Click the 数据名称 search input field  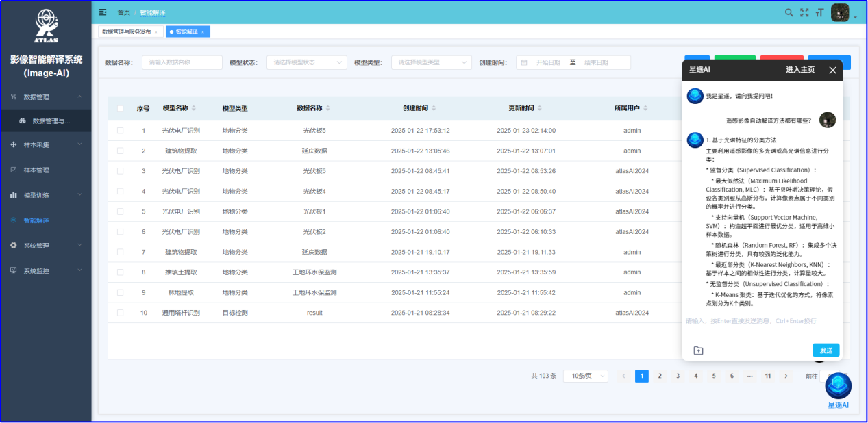pos(182,62)
